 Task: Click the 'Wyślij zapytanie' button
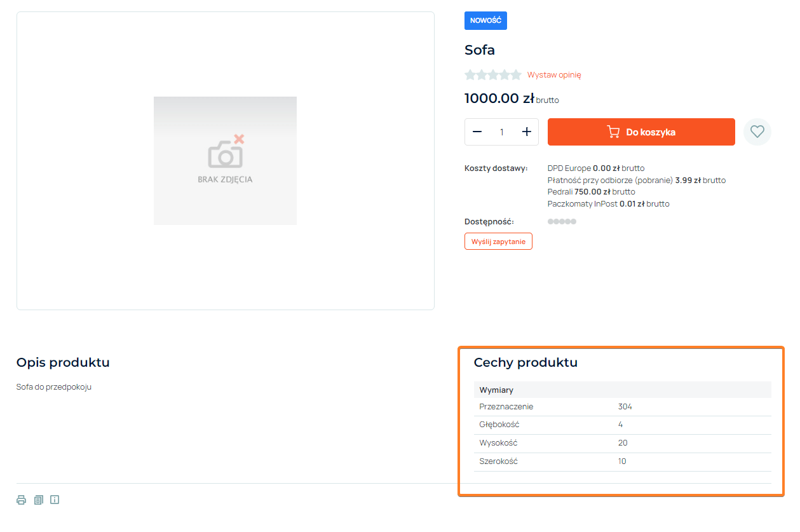498,242
